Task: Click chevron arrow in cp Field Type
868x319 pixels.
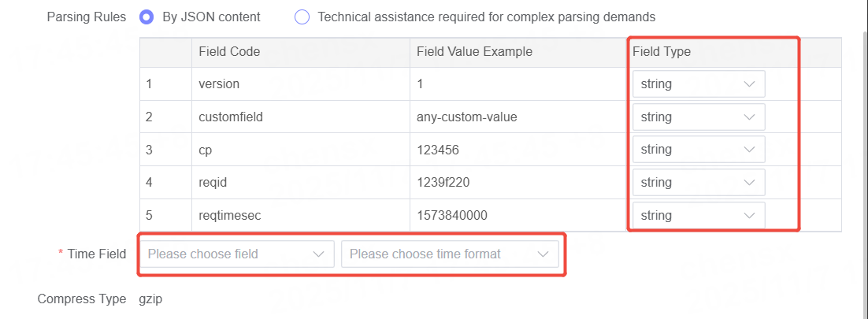Action: tap(749, 150)
